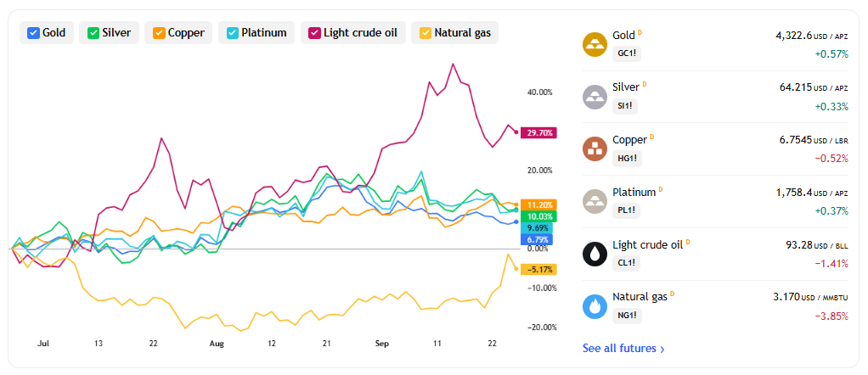Click the NG1! ticker badge
Viewport: 868px width, 375px height.
tap(627, 316)
